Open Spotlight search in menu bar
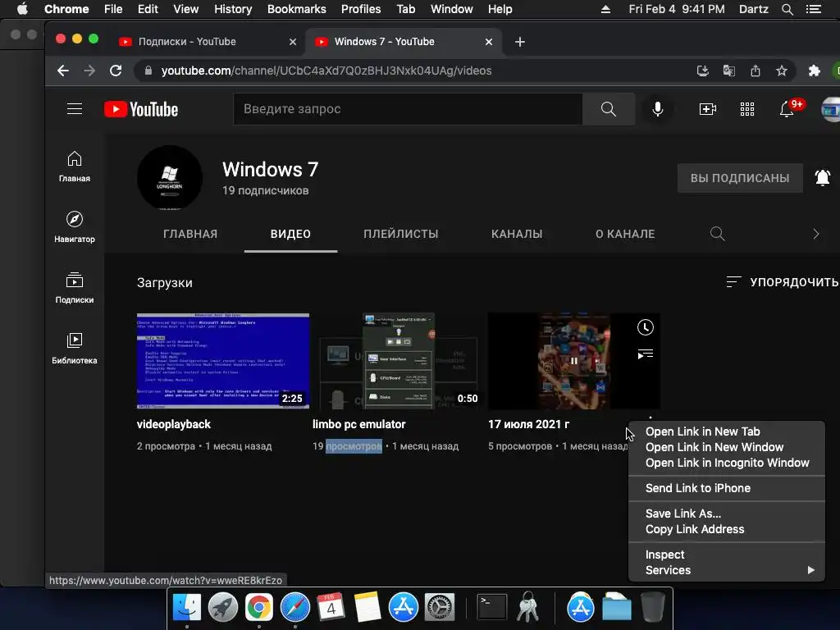Viewport: 840px width, 630px height. coord(787,9)
